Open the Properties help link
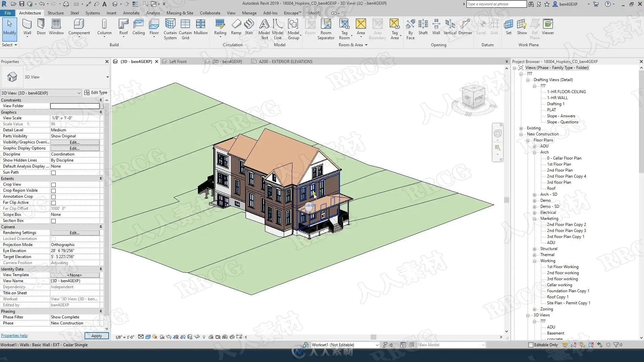 [14, 336]
